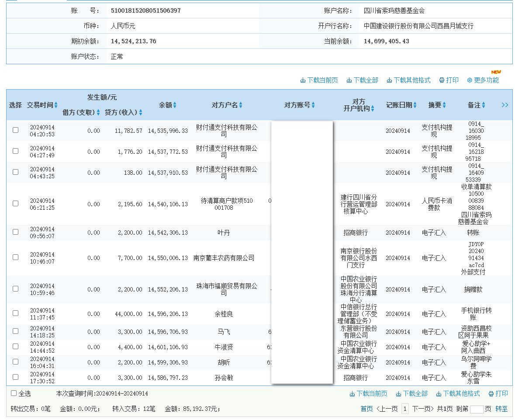Click the go-to page number input

click(477, 409)
